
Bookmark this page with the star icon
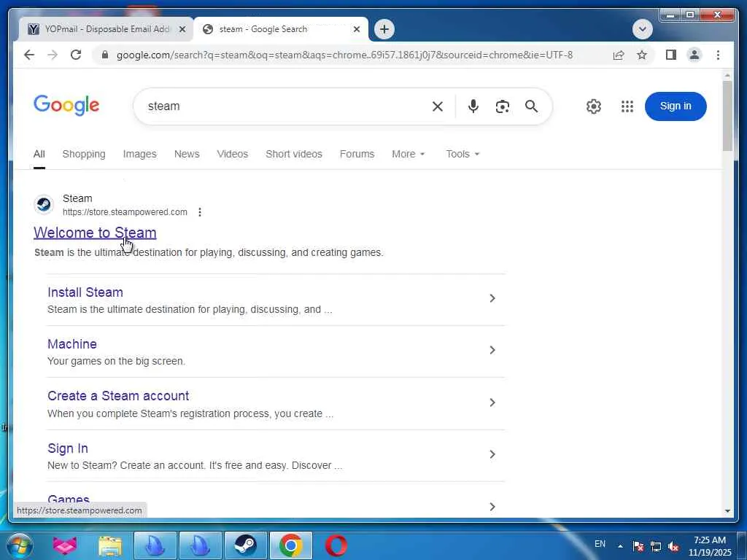[x=642, y=55]
